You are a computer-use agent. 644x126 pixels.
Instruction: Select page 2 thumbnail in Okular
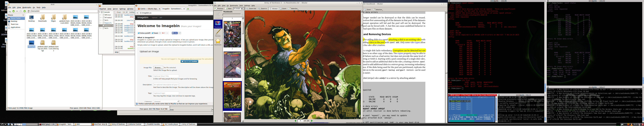coord(232,34)
